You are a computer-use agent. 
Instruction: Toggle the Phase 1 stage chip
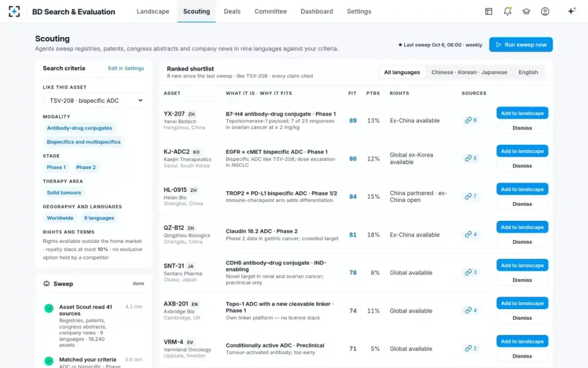[56, 167]
